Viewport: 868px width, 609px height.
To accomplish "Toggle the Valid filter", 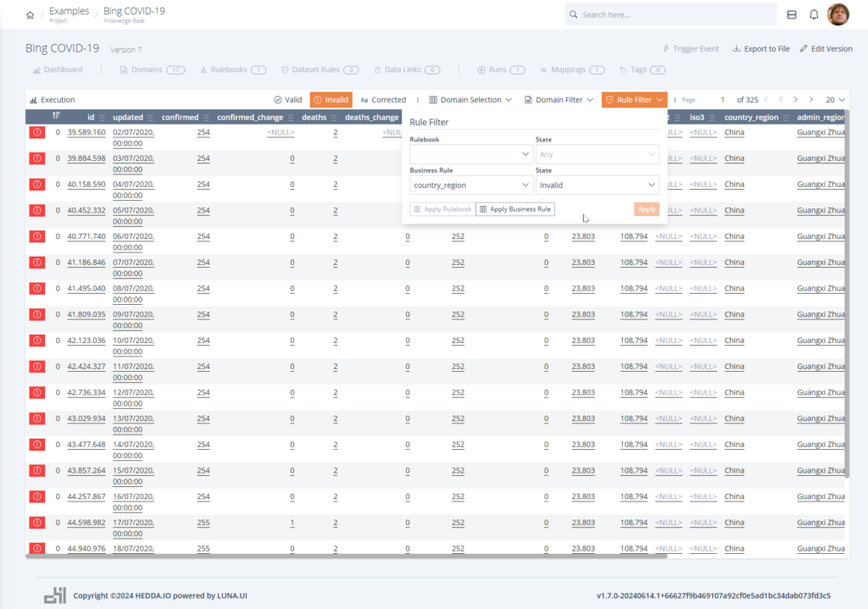I will coord(288,100).
